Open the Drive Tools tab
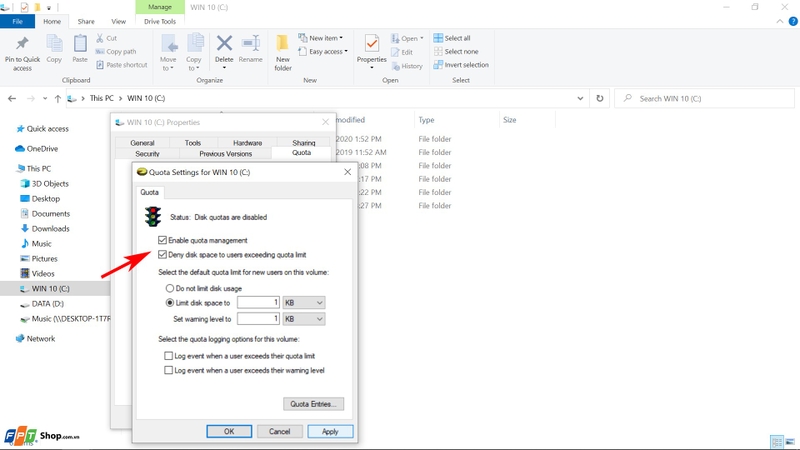This screenshot has height=450, width=800. tap(160, 21)
